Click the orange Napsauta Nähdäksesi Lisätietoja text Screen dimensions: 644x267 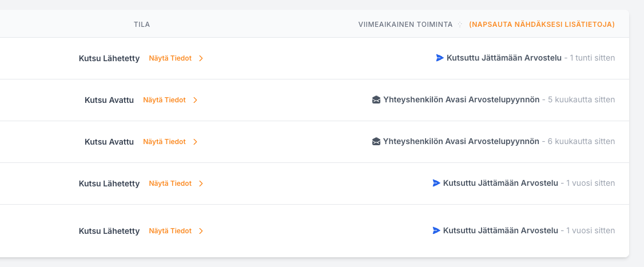point(542,25)
